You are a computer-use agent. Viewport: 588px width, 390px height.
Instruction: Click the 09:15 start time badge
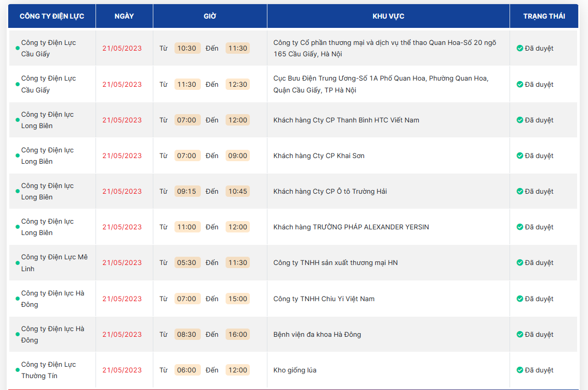[187, 191]
